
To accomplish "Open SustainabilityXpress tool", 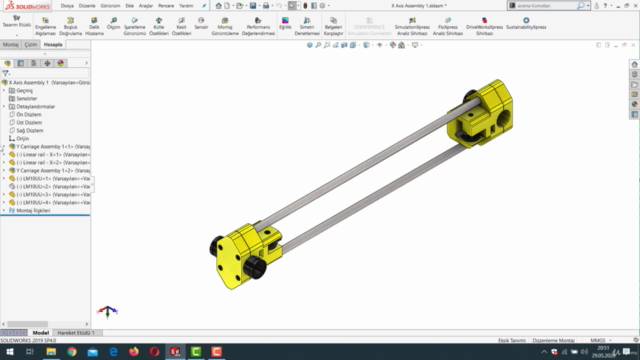I will [x=526, y=24].
